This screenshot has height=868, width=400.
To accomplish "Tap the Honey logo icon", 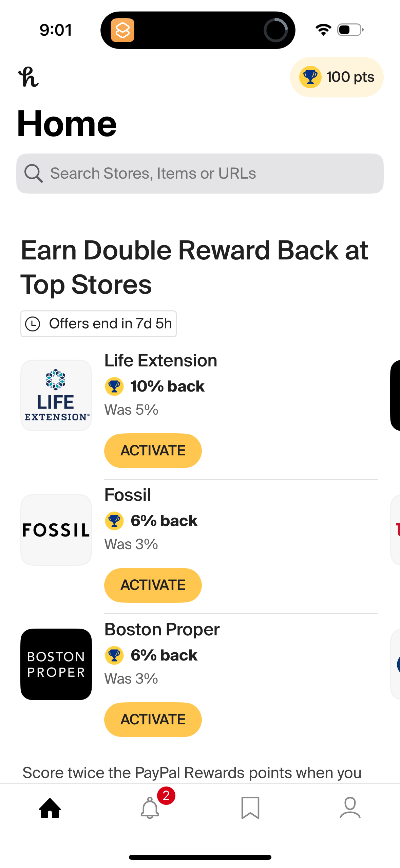I will [28, 77].
